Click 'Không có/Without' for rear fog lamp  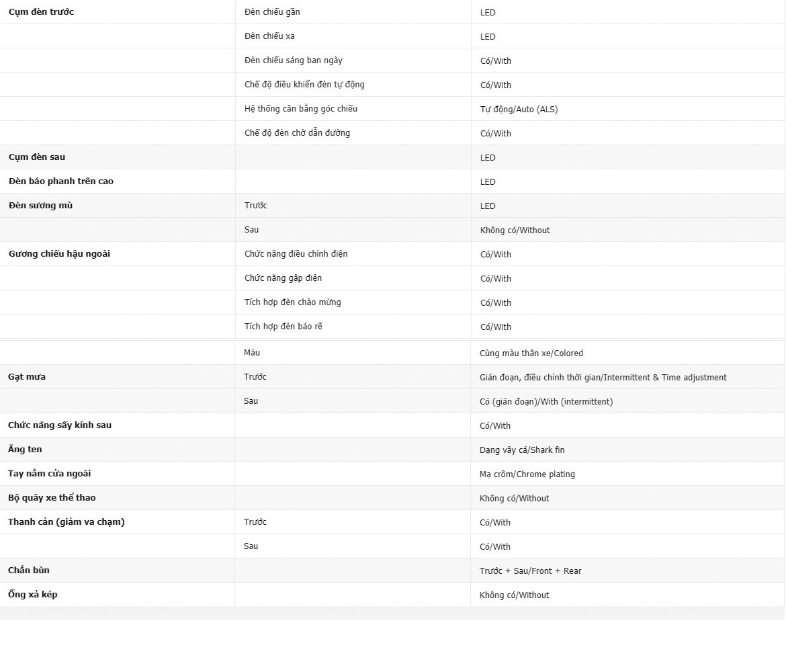515,230
